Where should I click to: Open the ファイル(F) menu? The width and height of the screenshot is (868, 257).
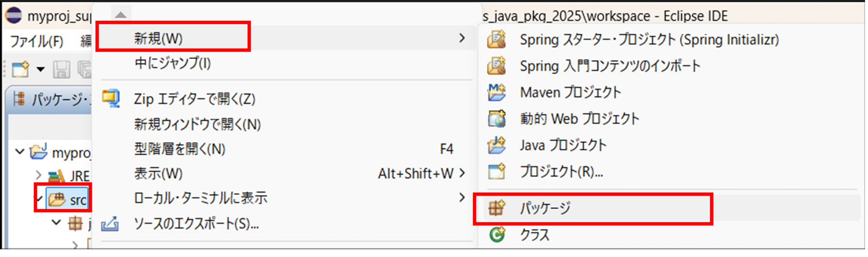[36, 41]
